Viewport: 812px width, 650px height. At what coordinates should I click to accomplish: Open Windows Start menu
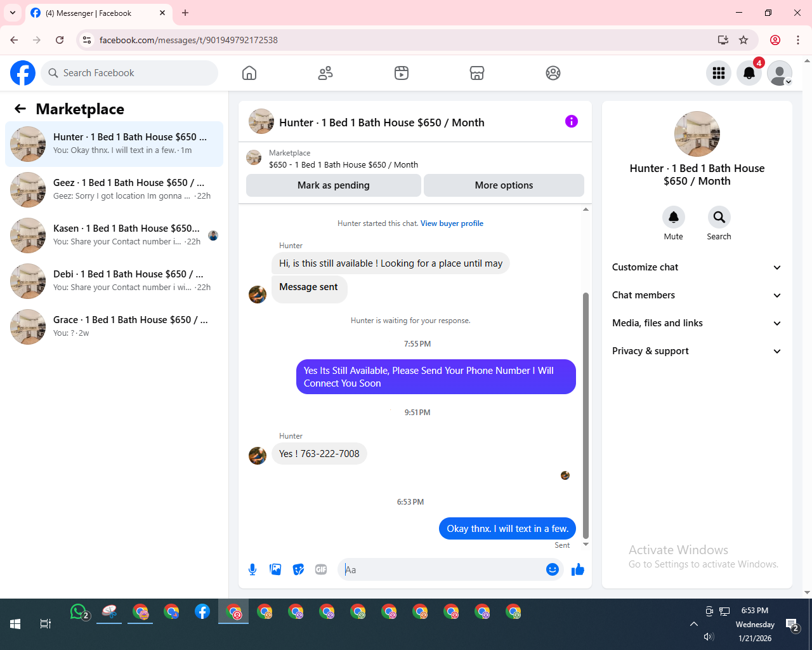pyautogui.click(x=15, y=624)
